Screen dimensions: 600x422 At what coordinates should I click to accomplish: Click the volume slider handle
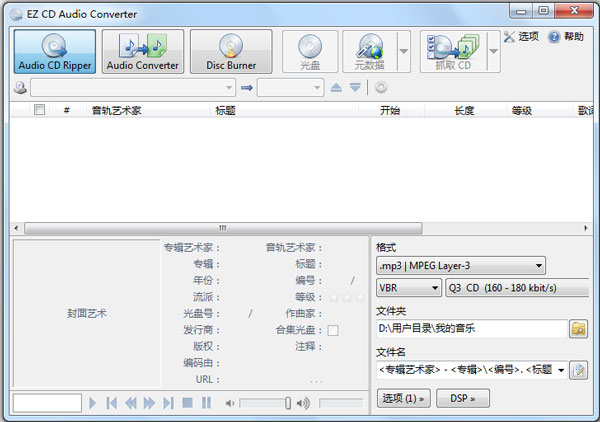288,403
